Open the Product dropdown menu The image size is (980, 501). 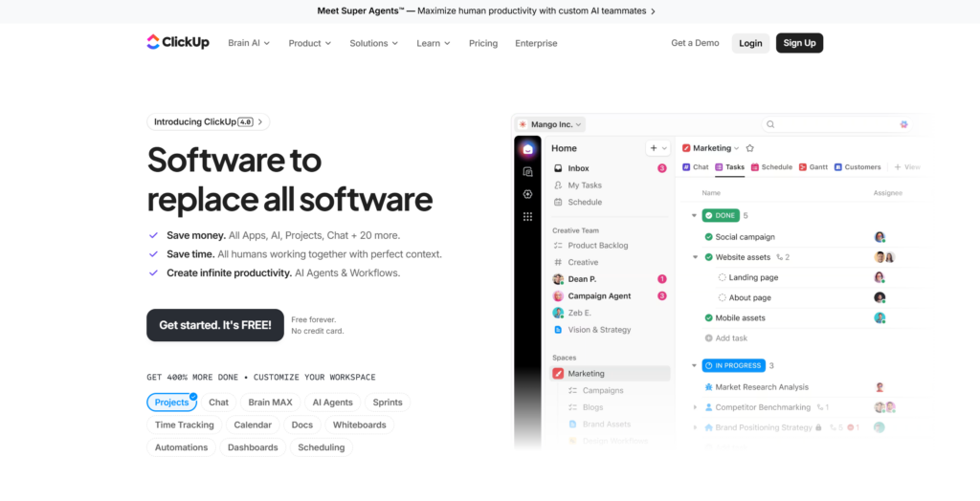click(309, 43)
